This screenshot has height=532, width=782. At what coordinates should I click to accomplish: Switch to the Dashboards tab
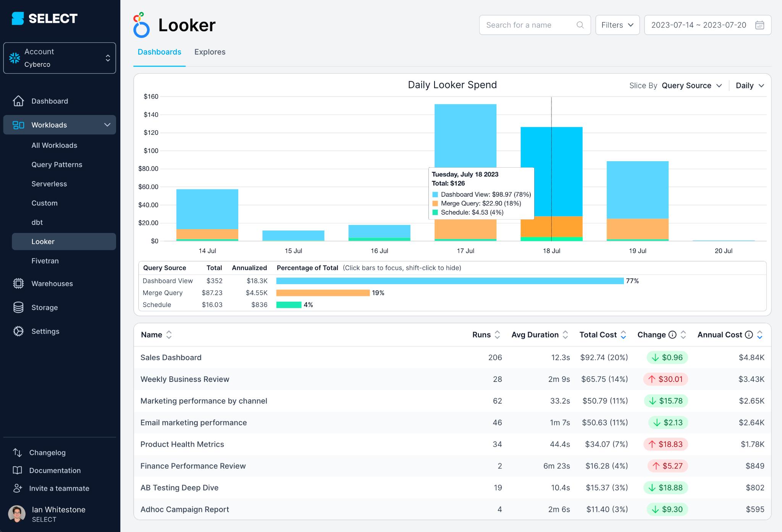point(159,52)
